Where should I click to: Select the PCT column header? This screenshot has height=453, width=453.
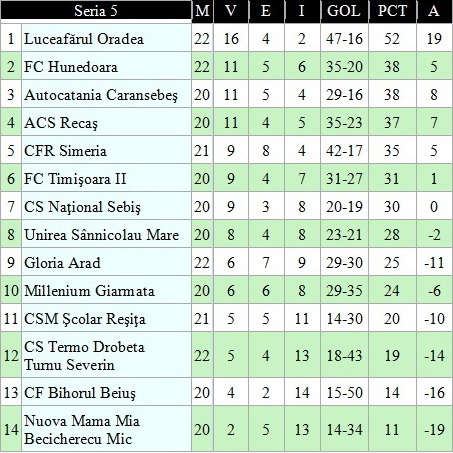(x=392, y=11)
